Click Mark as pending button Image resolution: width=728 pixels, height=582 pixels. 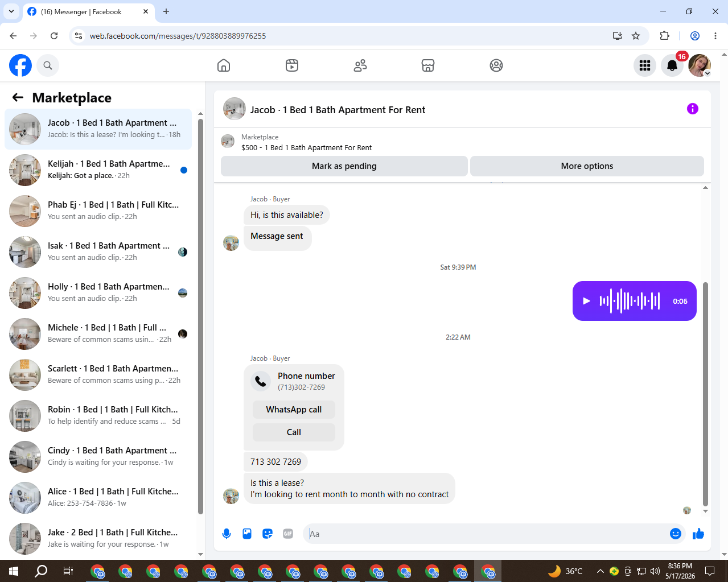pyautogui.click(x=344, y=166)
